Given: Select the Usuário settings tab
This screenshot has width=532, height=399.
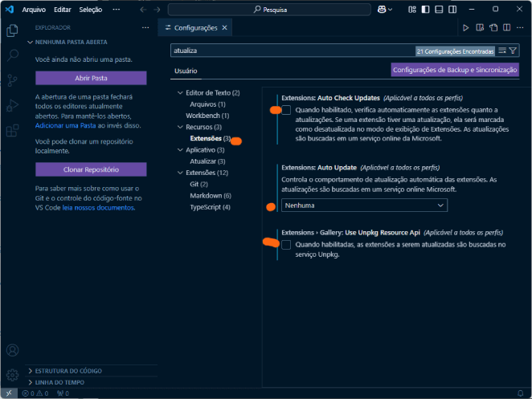Looking at the screenshot, I should tap(186, 71).
